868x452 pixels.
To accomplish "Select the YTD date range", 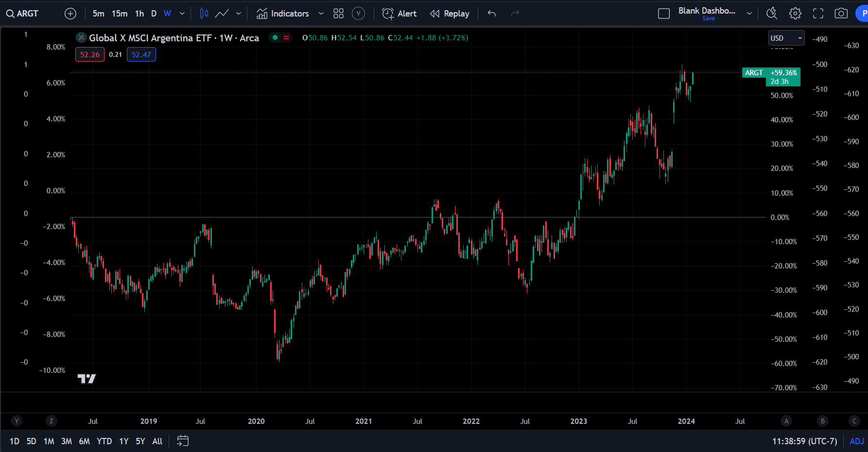I will click(104, 441).
